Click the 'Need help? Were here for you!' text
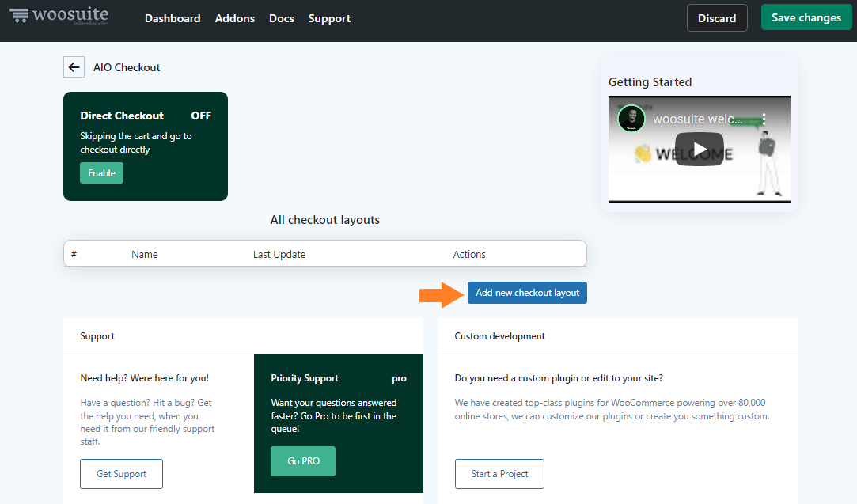 click(144, 378)
